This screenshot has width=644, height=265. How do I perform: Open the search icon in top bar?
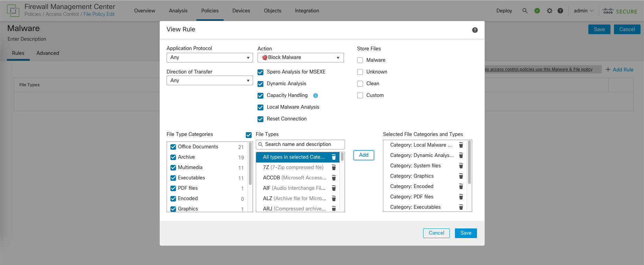[x=525, y=11]
